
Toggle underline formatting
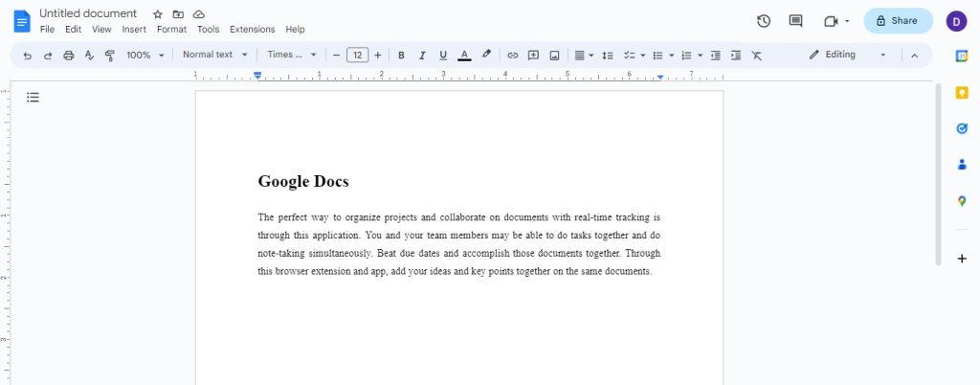click(x=443, y=56)
